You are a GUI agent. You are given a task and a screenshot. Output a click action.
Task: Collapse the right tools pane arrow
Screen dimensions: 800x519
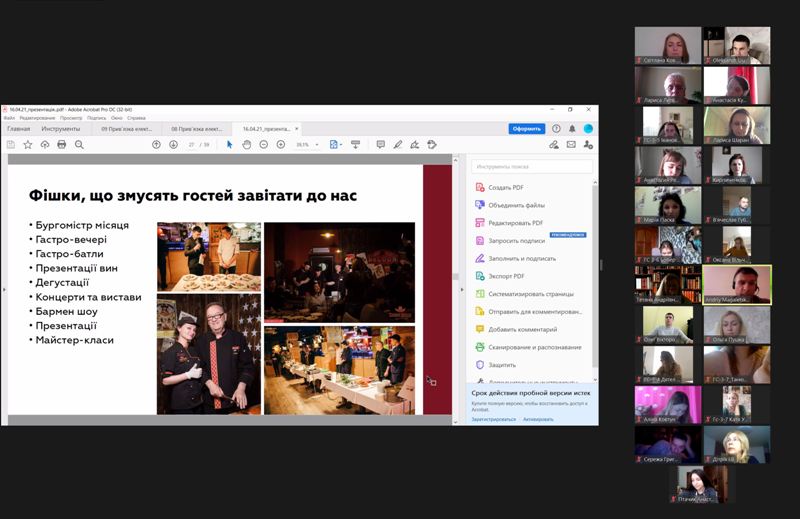[x=462, y=290]
